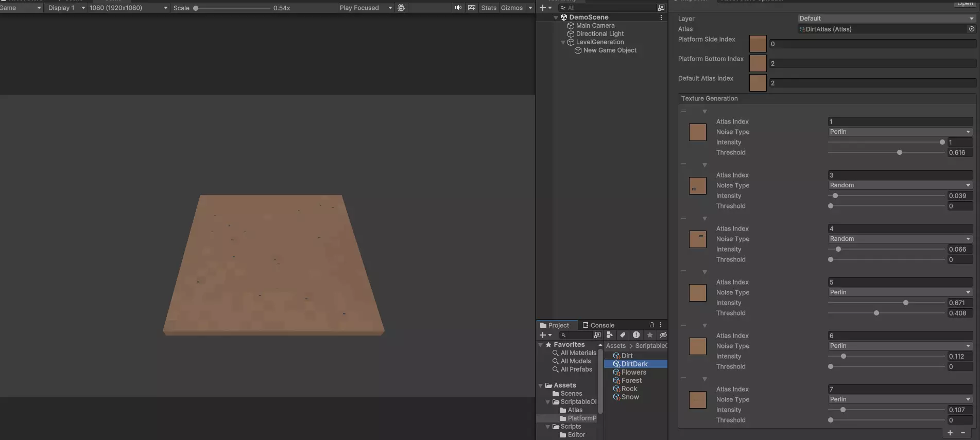
Task: Select the Project tab
Action: 554,325
